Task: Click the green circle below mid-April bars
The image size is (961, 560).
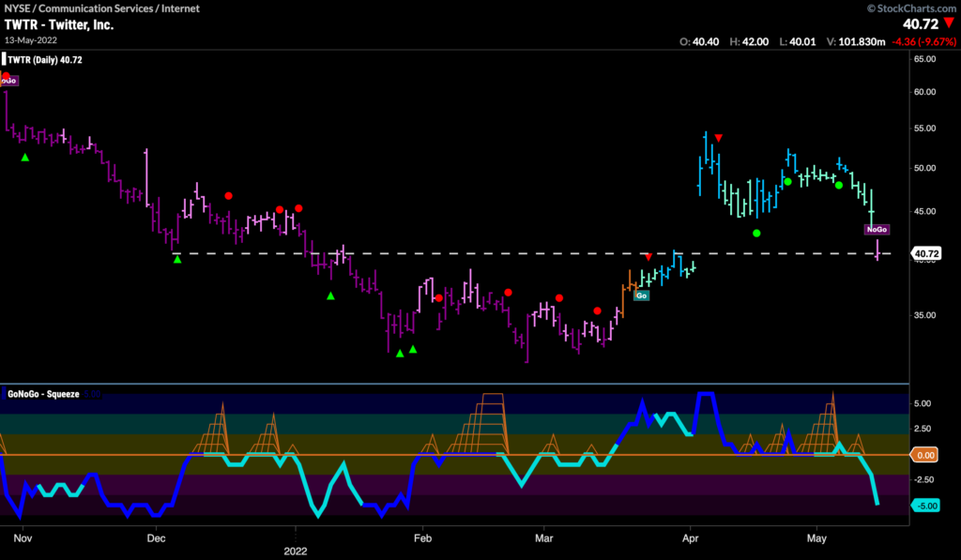Action: 757,234
